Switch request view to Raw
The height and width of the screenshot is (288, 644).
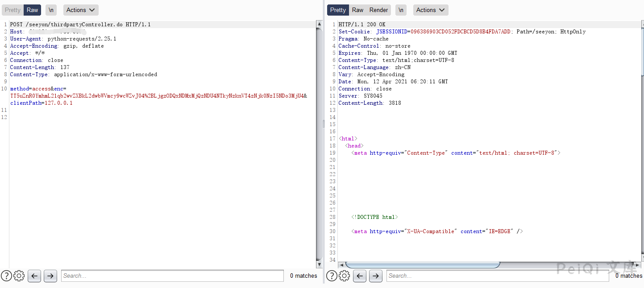(32, 10)
